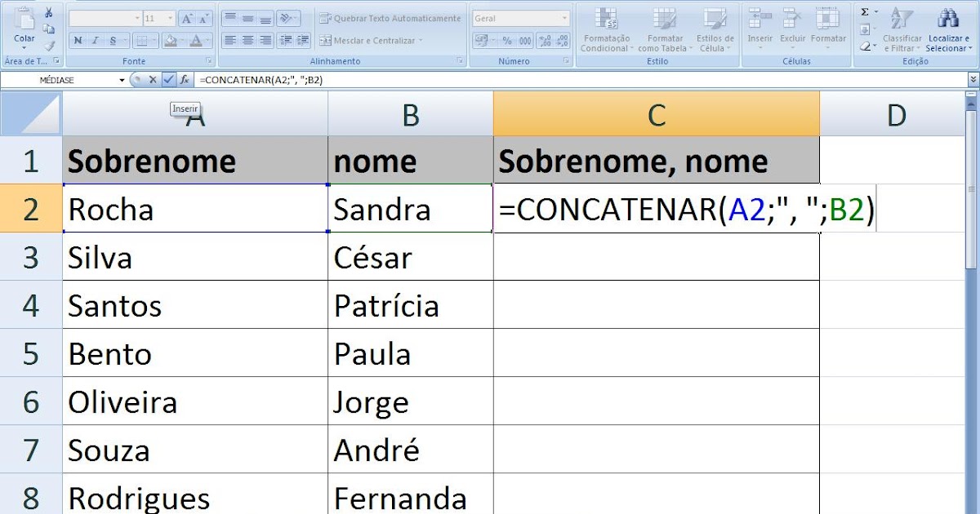980x514 pixels.
Task: Select cell B4 containing Patrícia
Action: (x=410, y=305)
